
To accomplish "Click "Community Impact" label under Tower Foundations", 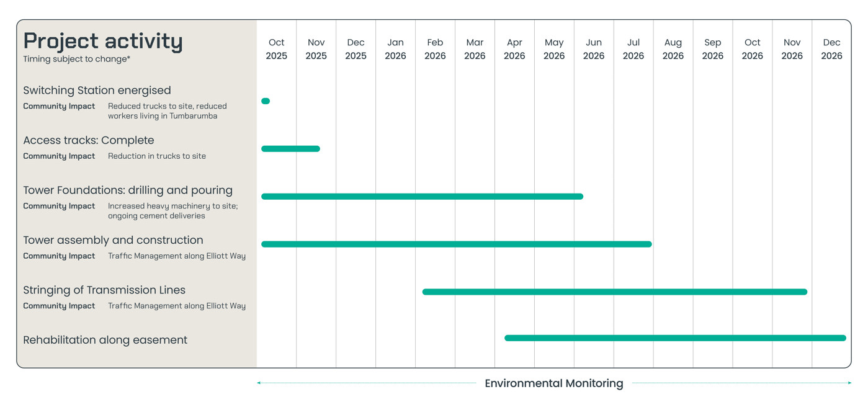I will (59, 206).
